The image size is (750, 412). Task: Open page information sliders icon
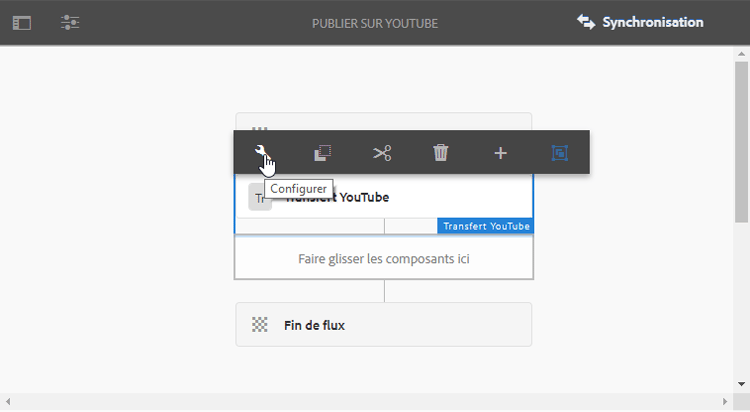70,22
